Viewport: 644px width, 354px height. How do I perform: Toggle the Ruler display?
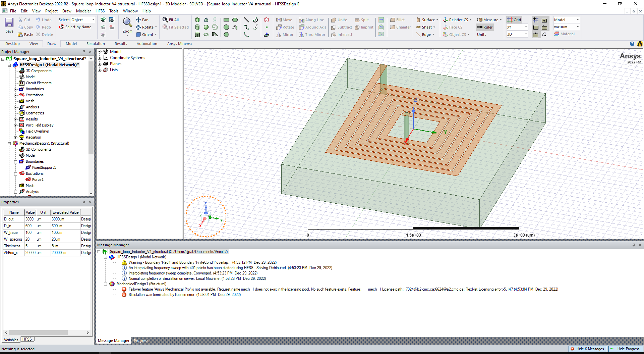[485, 27]
